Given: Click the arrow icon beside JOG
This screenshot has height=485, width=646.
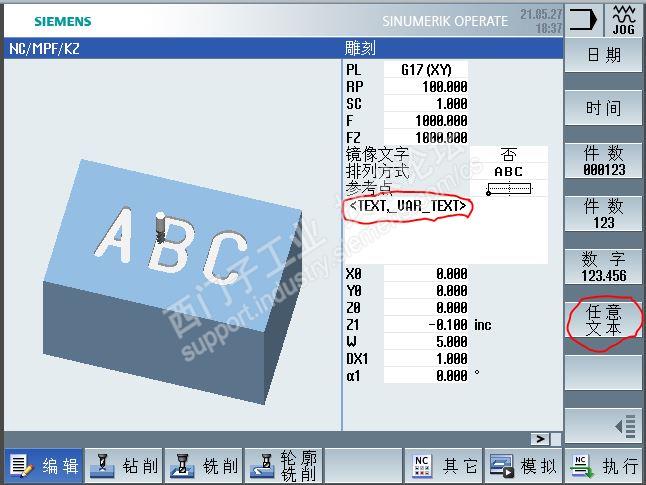Looking at the screenshot, I should pos(583,20).
